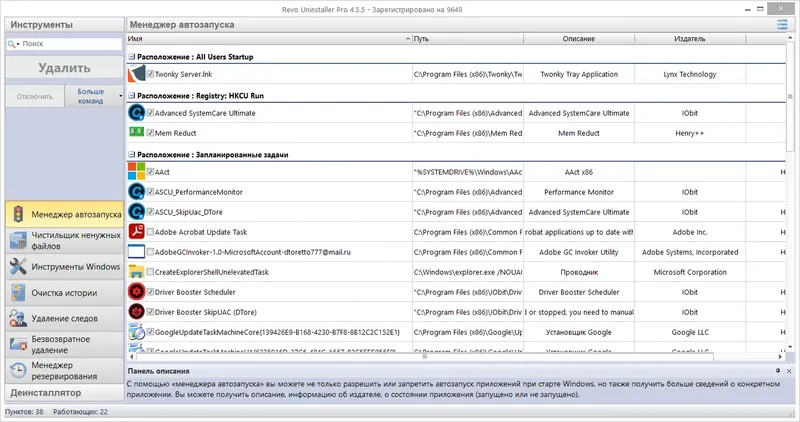The image size is (800, 422).
Task: Uncheck GoogleUpdateTaskMachineCore checkbox
Action: pyautogui.click(x=151, y=332)
